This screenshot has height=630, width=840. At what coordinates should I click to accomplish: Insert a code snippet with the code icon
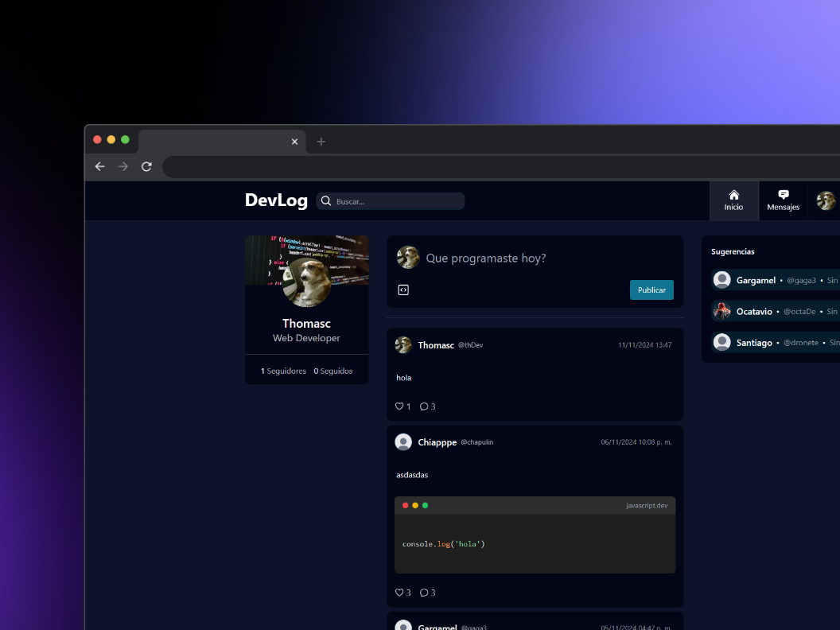click(403, 290)
